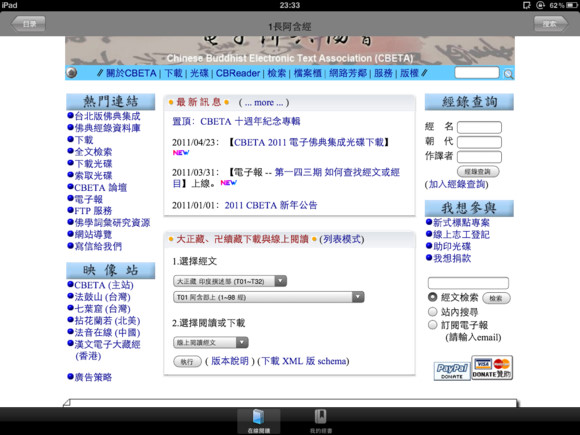580x435 pixels.
Task: Open 下載 XML 版 schema link
Action: pyautogui.click(x=303, y=361)
